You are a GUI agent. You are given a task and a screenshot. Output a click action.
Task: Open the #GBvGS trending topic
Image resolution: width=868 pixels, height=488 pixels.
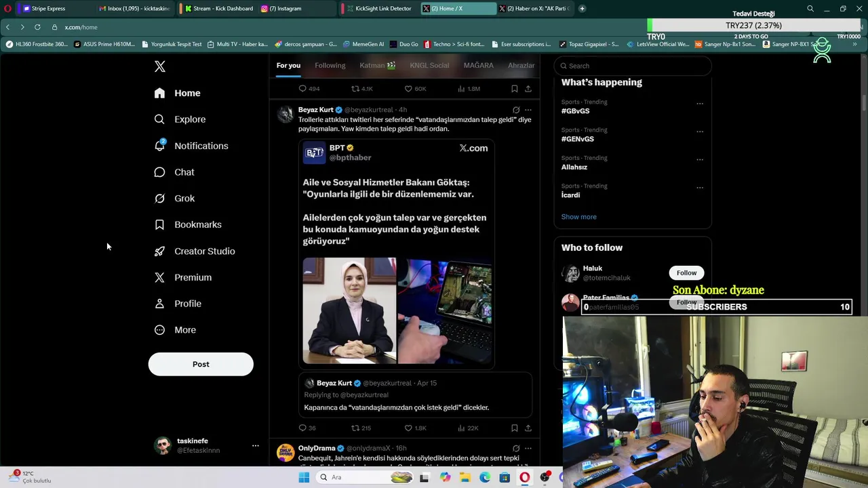[x=575, y=111]
